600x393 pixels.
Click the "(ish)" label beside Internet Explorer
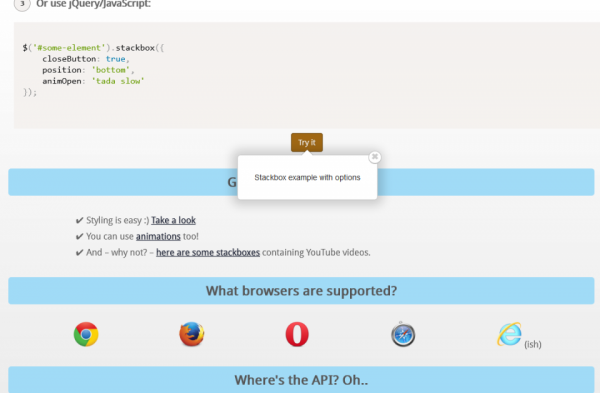point(533,344)
